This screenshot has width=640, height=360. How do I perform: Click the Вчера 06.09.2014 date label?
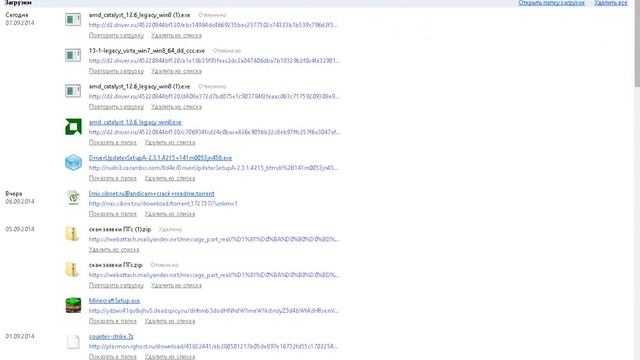[x=20, y=198]
